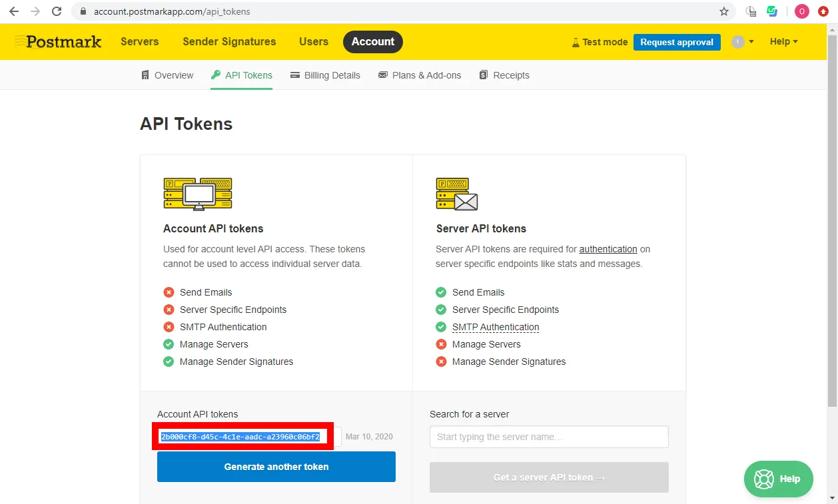Screen dimensions: 838x504
Task: Click the Postmark logo
Action: (58, 41)
